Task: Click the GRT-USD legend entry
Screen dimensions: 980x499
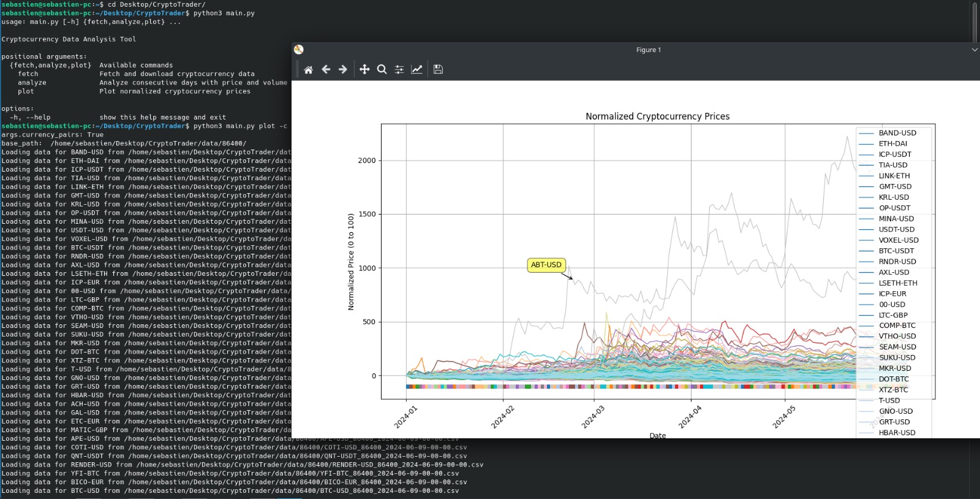Action: tap(884, 422)
